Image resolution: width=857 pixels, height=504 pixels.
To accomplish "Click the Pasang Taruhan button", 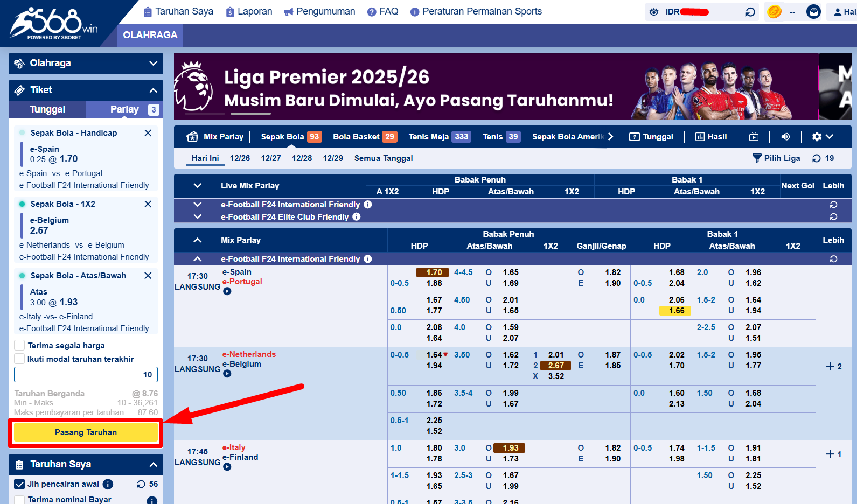I will (86, 432).
